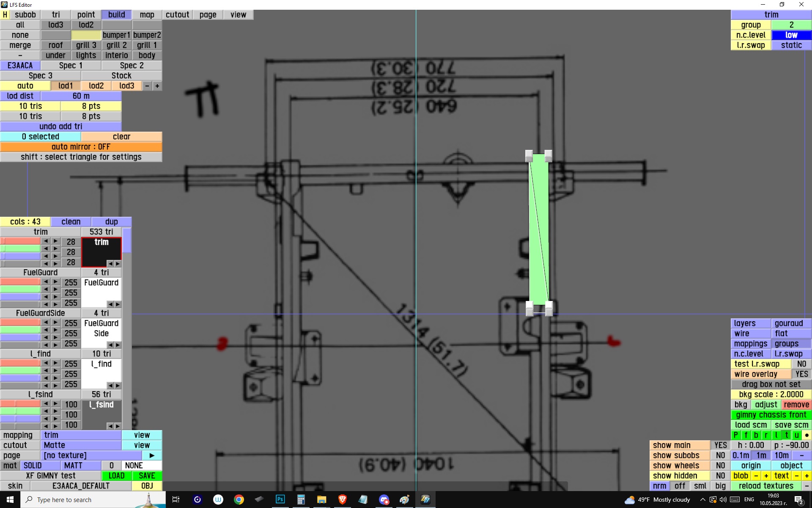Open Google Chrome from the taskbar
812x508 pixels.
point(239,500)
